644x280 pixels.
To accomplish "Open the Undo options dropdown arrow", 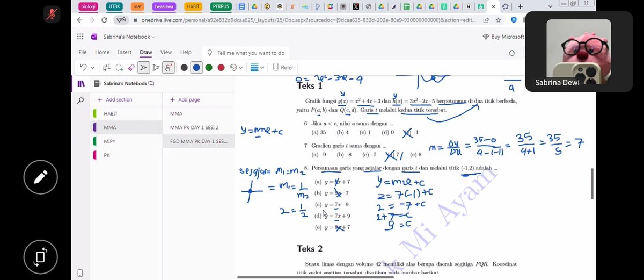I will pos(92,68).
